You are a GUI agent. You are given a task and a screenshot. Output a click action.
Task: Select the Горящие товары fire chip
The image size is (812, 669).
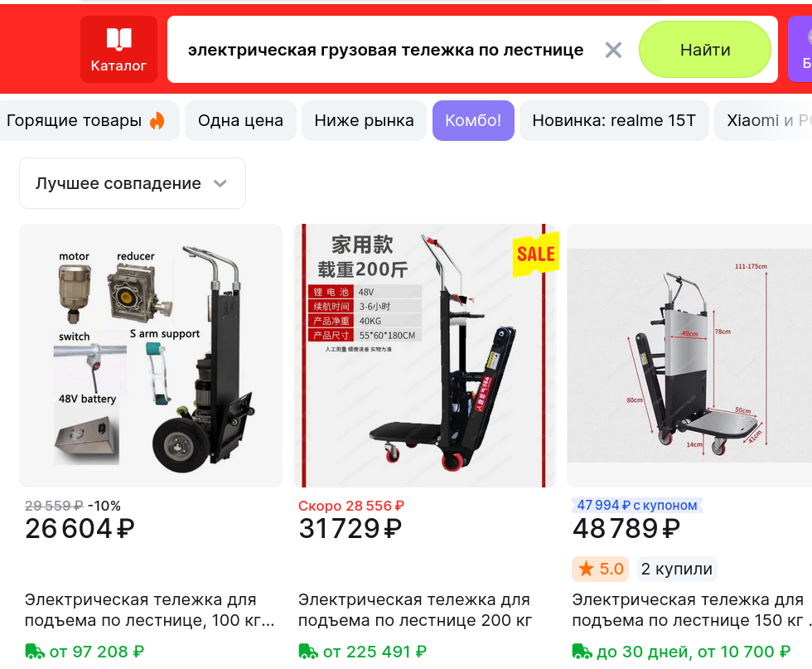click(x=86, y=121)
